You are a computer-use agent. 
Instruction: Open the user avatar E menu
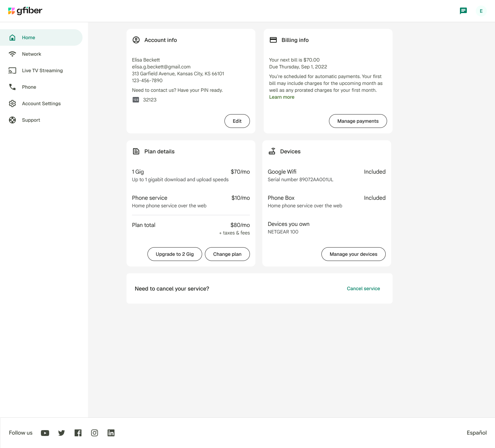coord(481,11)
